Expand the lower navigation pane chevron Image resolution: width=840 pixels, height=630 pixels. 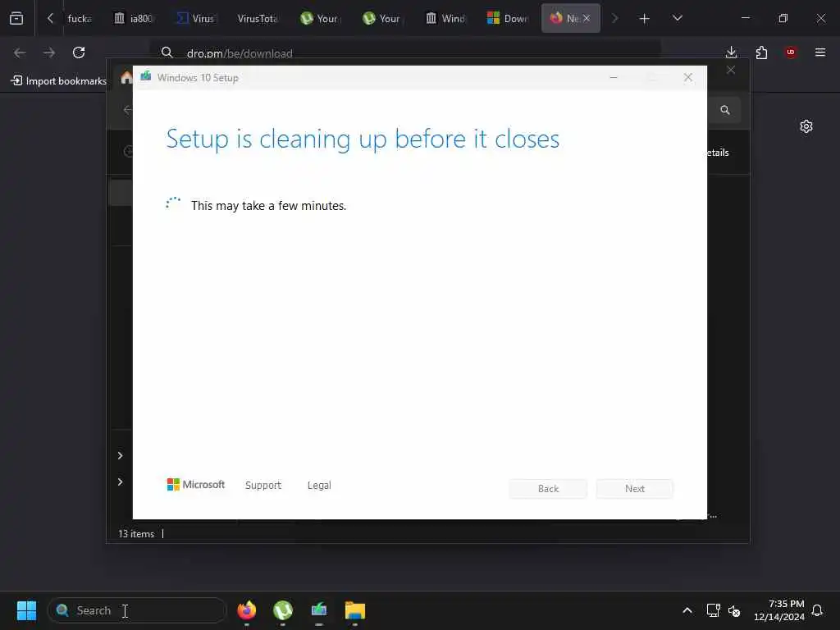pyautogui.click(x=120, y=482)
